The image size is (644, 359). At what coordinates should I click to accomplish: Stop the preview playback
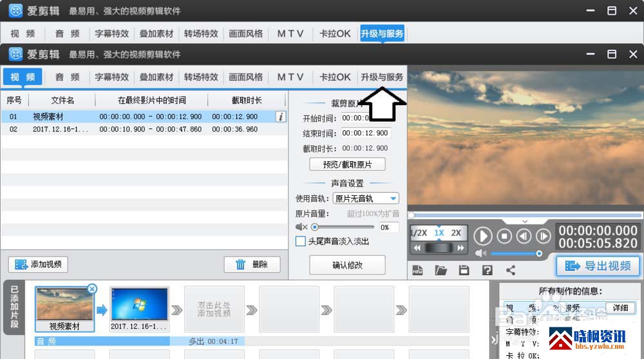[x=504, y=236]
